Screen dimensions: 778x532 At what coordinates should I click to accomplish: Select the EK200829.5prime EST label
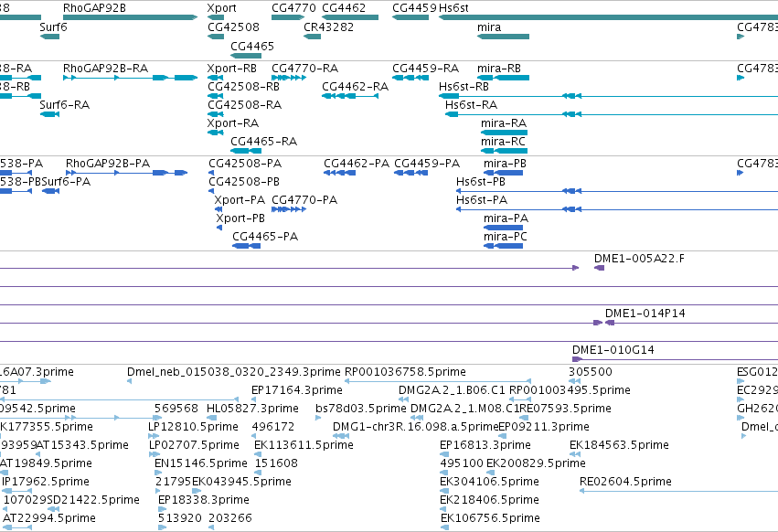click(x=536, y=463)
